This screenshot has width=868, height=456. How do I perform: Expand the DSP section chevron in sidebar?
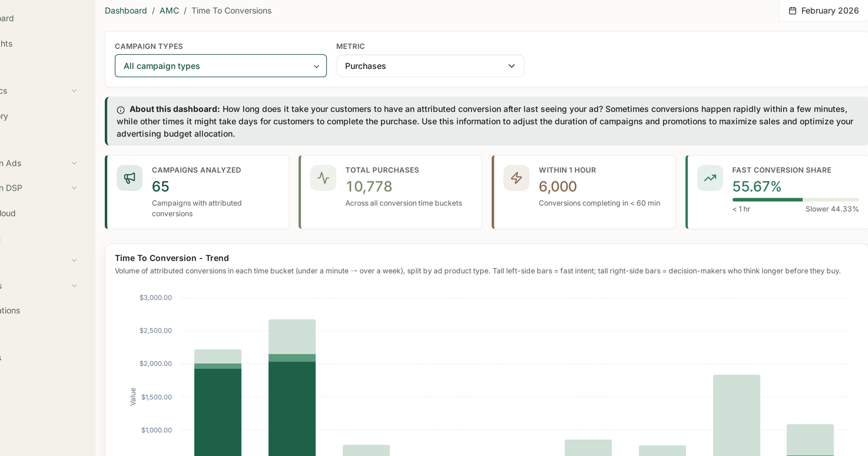point(74,188)
